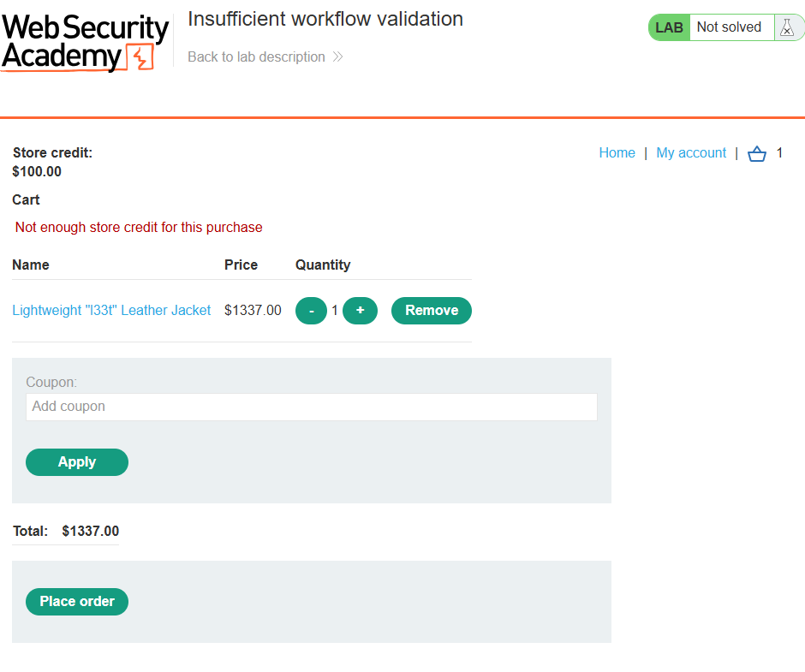Viewport: 805px width, 672px height.
Task: Return via Back to lab description link
Action: tap(256, 56)
